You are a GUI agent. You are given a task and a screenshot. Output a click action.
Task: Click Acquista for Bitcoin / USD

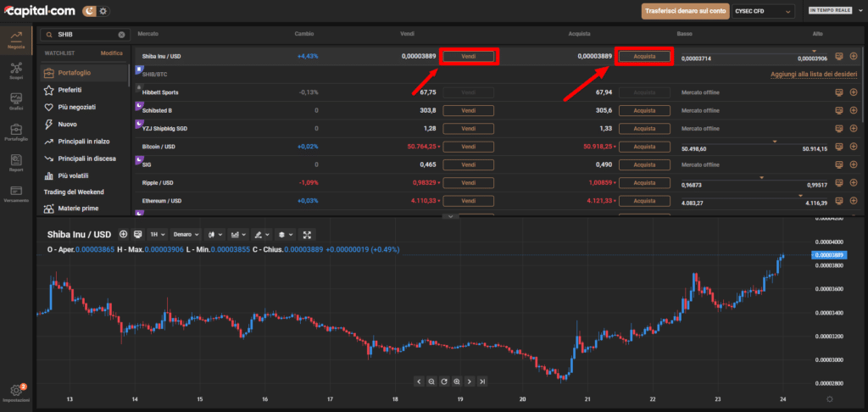pos(644,147)
